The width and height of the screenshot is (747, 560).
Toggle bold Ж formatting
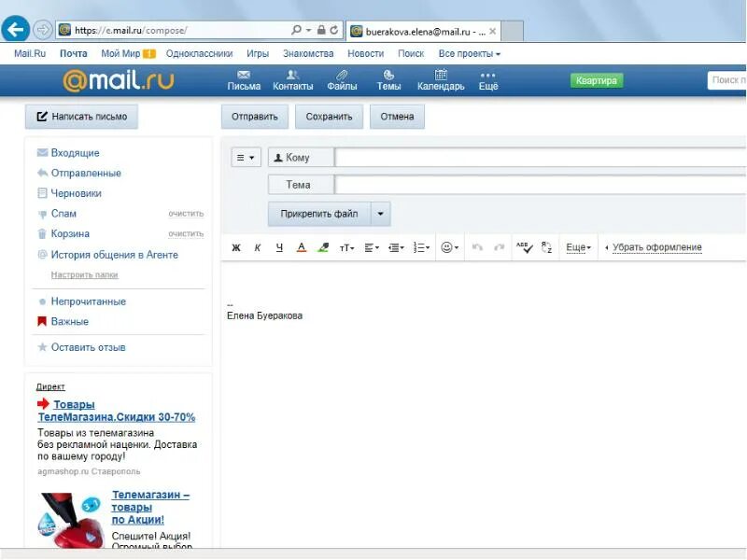[236, 247]
